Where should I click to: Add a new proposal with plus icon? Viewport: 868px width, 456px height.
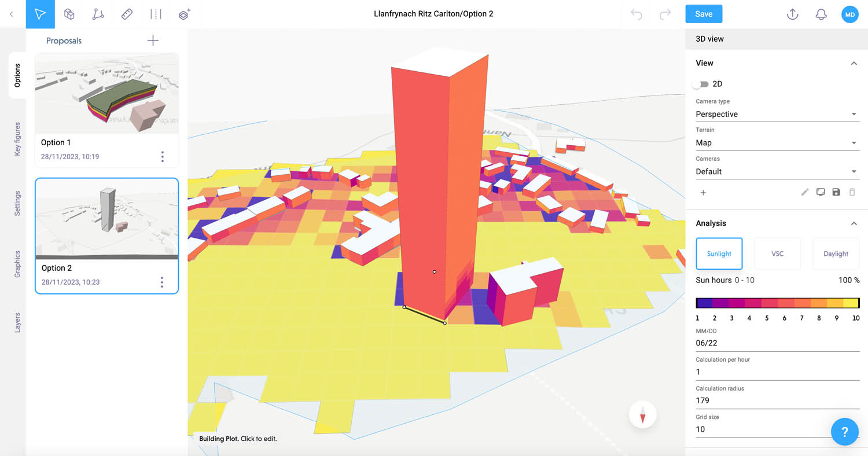(x=153, y=41)
